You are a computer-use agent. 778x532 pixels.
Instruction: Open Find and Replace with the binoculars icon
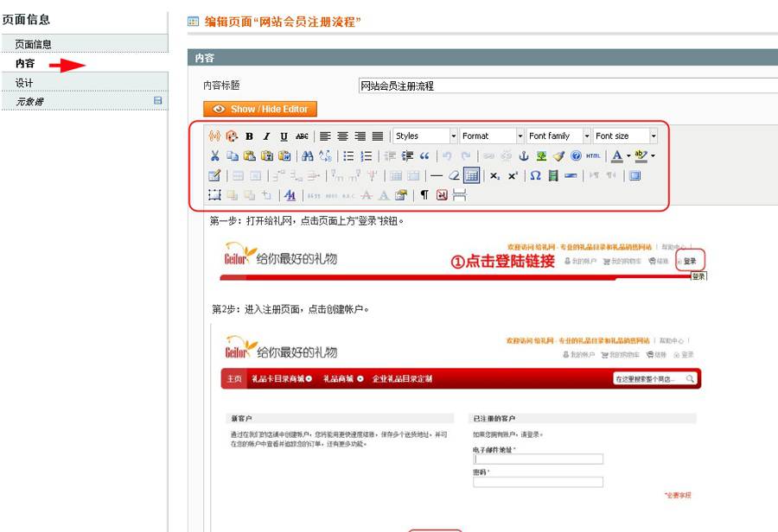[x=305, y=155]
